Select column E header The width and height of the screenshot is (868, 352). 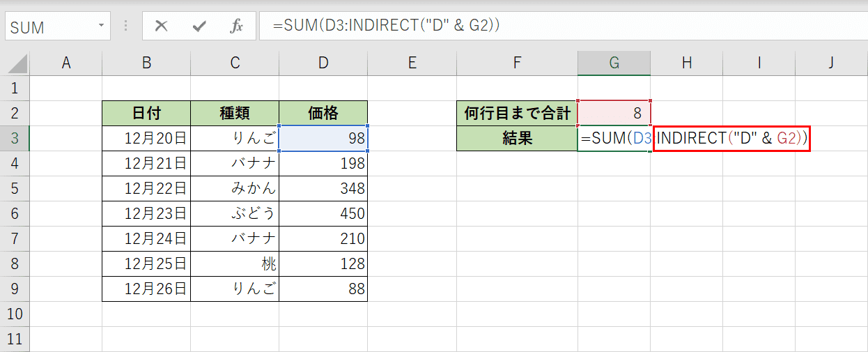tap(412, 63)
